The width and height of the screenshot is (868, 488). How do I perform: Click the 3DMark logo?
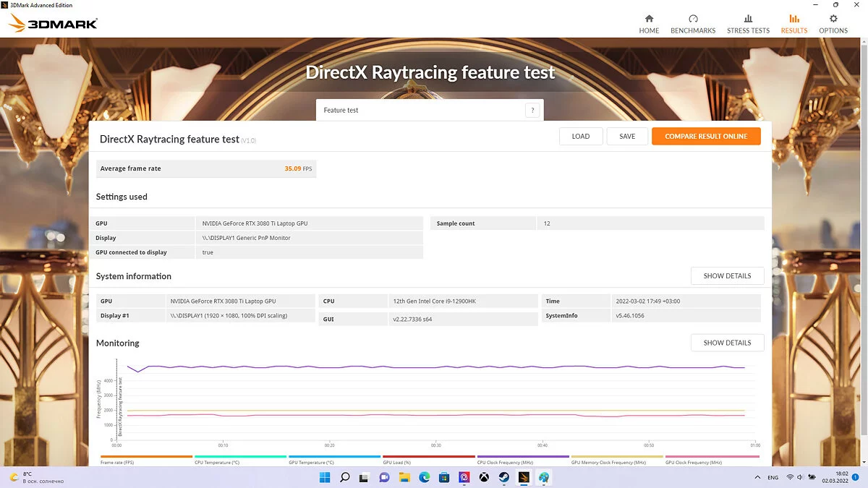[53, 23]
